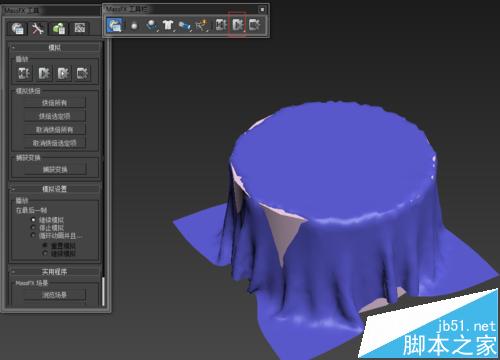
Task: Collapse the 模拟设置 rollout
Action: [55, 189]
